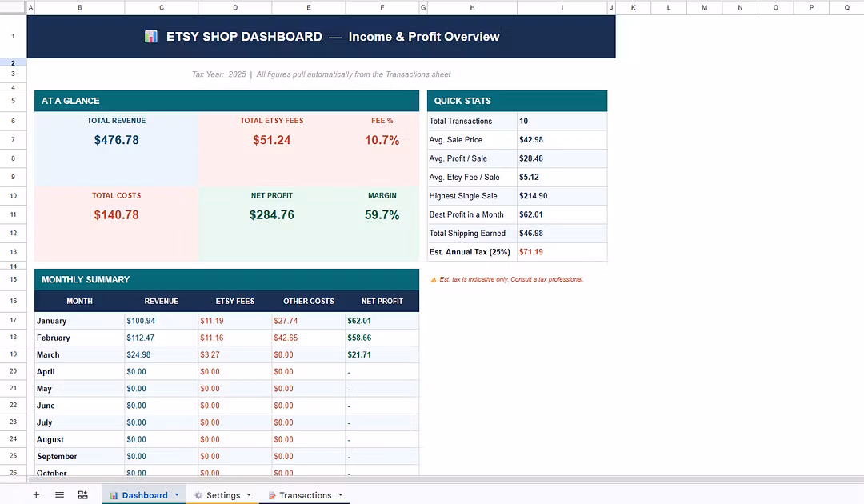864x504 pixels.
Task: Select the ETSY SHOP DASHBOARD title cell
Action: tap(322, 36)
